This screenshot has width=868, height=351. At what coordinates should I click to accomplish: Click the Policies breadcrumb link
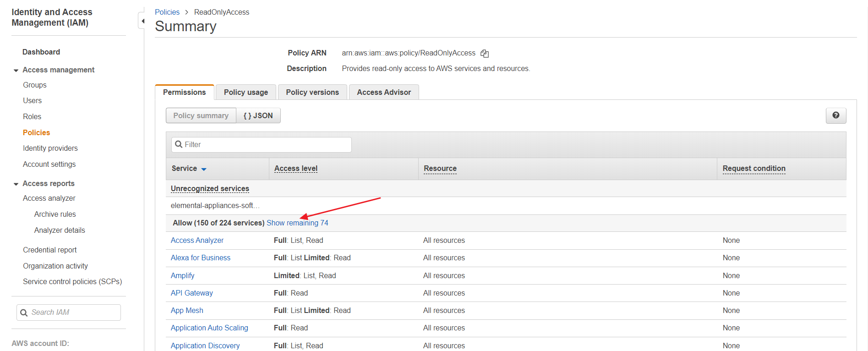[167, 12]
